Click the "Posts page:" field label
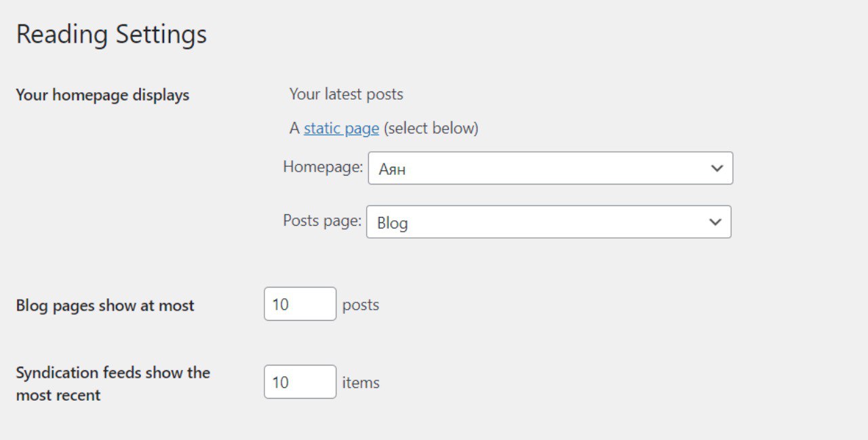The width and height of the screenshot is (868, 440). 322,220
